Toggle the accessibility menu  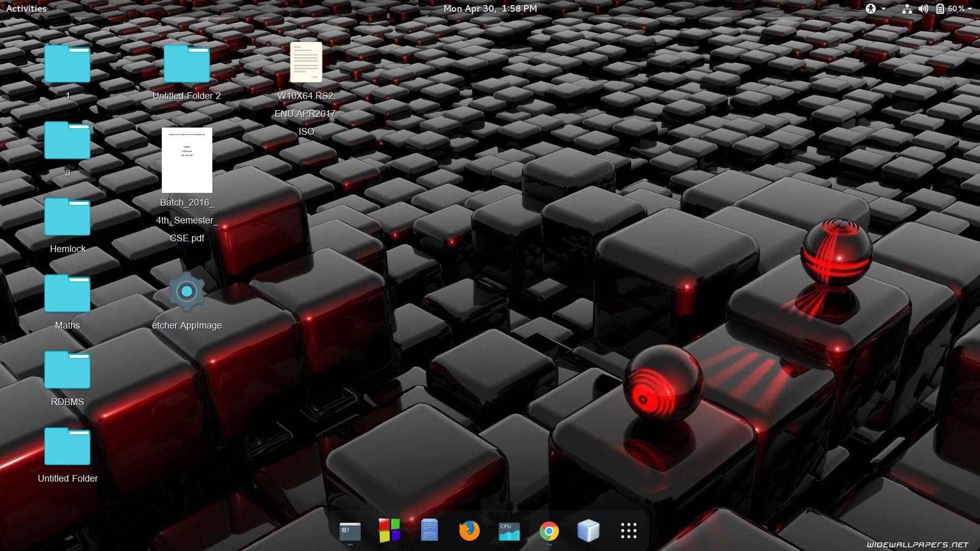tap(871, 8)
